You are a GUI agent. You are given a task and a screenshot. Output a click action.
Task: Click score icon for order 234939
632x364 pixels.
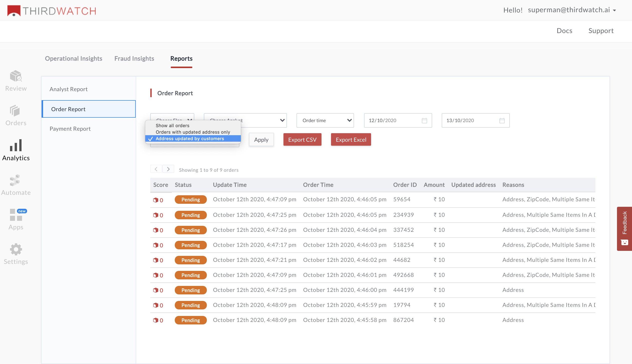click(x=156, y=215)
